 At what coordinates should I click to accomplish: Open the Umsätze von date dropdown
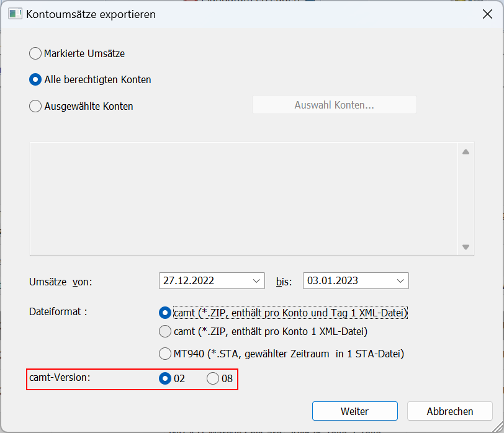point(256,281)
